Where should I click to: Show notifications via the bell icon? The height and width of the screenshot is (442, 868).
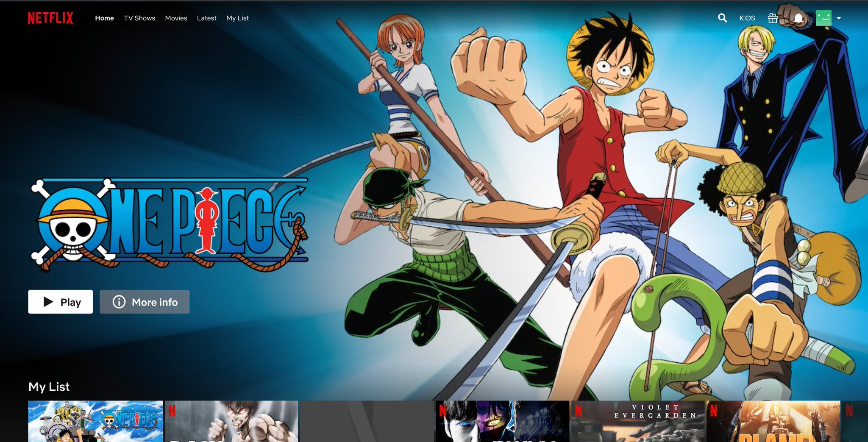click(798, 18)
